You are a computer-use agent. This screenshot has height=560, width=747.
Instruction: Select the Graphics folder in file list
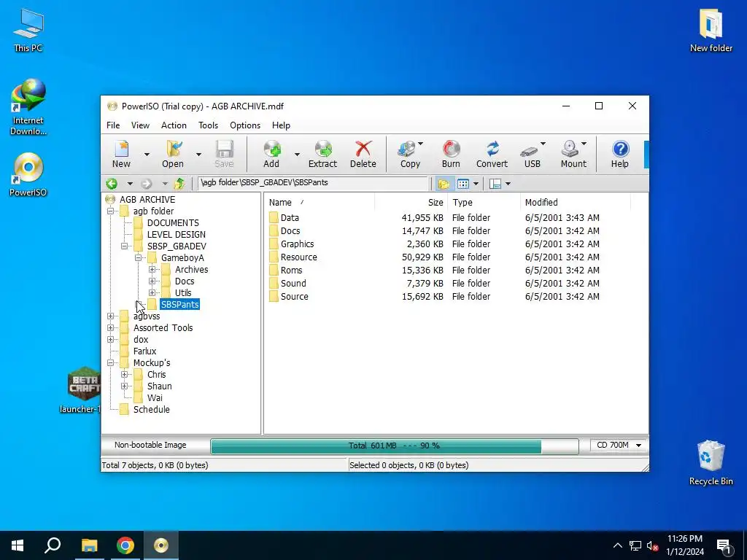[x=298, y=244]
